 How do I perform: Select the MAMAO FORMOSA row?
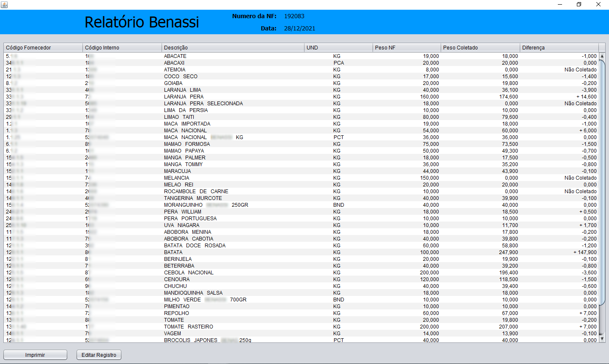301,144
